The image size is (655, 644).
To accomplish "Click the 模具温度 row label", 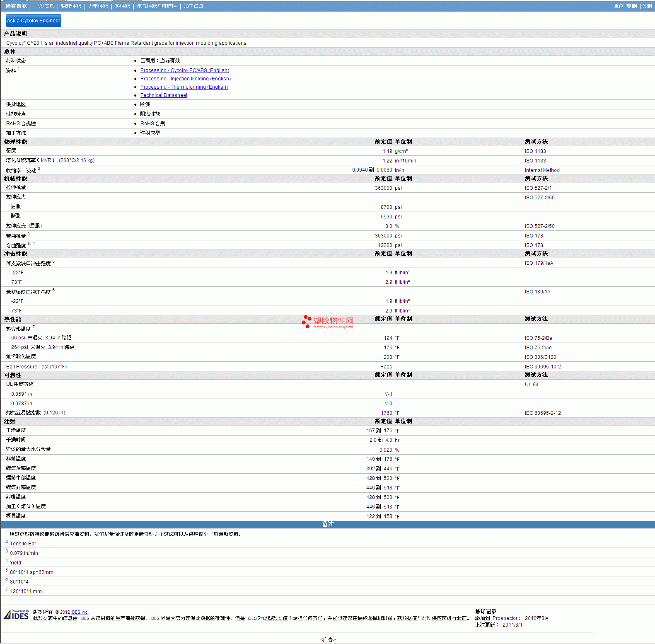I will [x=16, y=516].
